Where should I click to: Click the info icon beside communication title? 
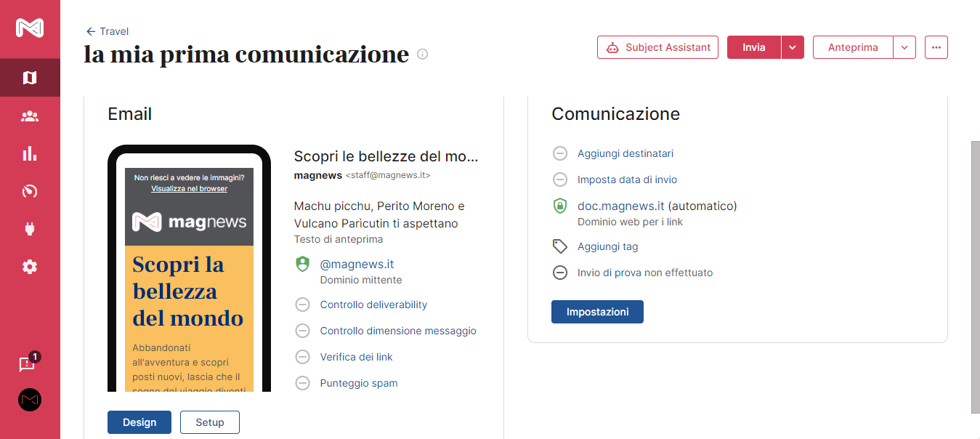pos(423,54)
